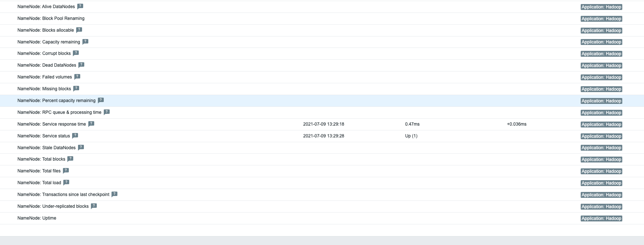Filter by Hadoop tag on Dead DataNodes row
Screen dimensions: 644x245
click(601, 66)
